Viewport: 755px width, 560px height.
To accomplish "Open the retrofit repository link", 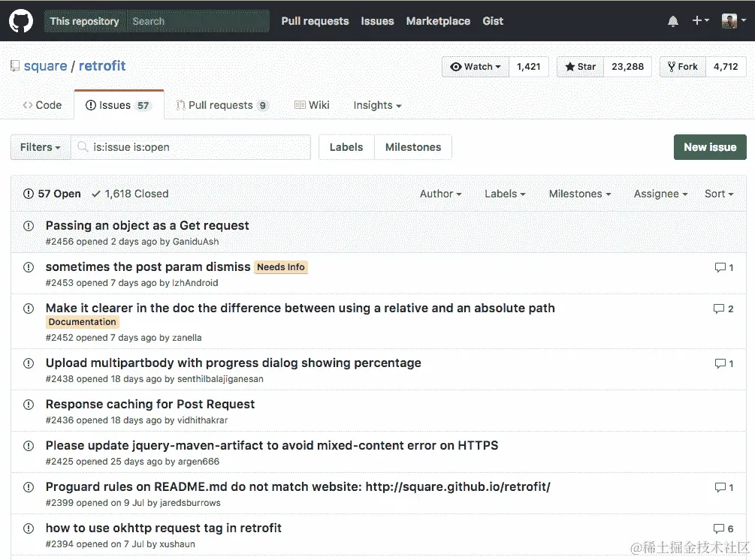I will (102, 66).
